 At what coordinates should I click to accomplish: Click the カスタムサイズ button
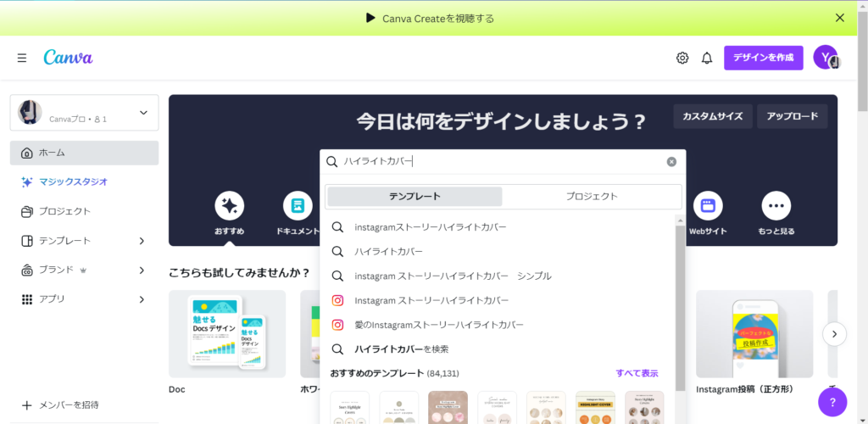(712, 116)
